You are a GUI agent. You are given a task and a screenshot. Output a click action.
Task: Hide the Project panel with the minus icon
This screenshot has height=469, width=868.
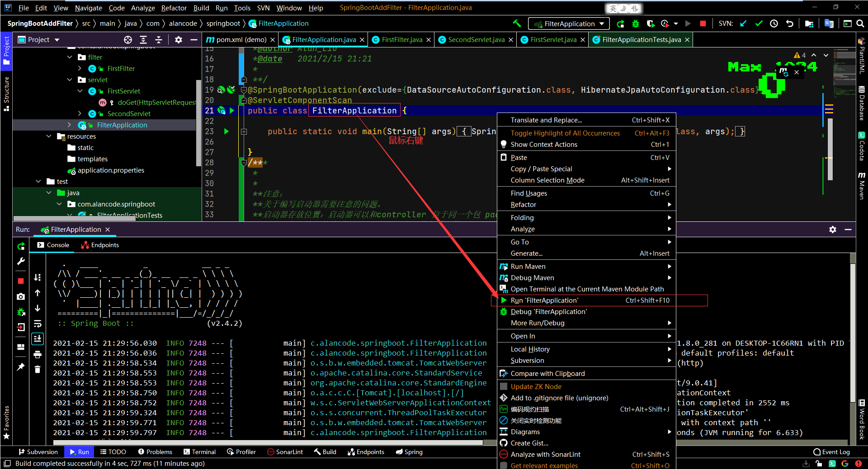tap(194, 40)
